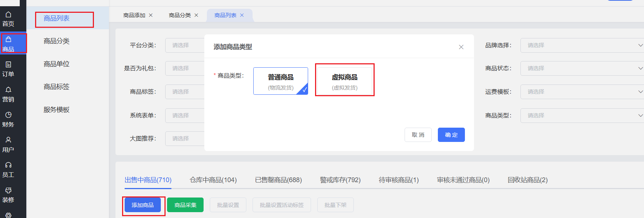Click the blue 添加商品 button
This screenshot has height=218, width=644.
click(143, 205)
